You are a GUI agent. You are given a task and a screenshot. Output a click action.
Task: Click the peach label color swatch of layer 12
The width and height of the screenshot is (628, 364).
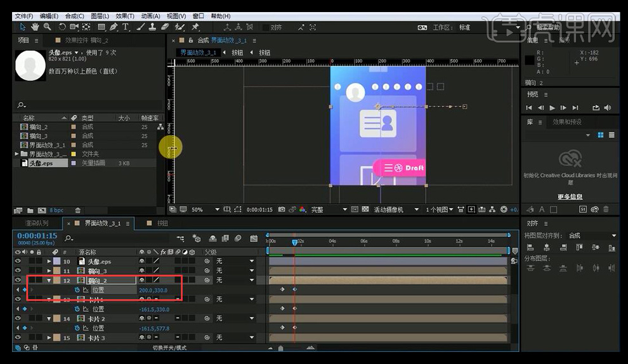tap(57, 280)
